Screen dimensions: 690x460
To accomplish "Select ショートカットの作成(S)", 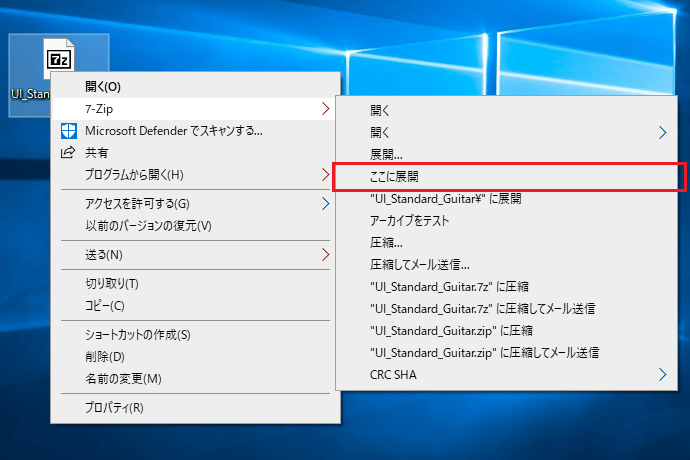I will point(196,335).
